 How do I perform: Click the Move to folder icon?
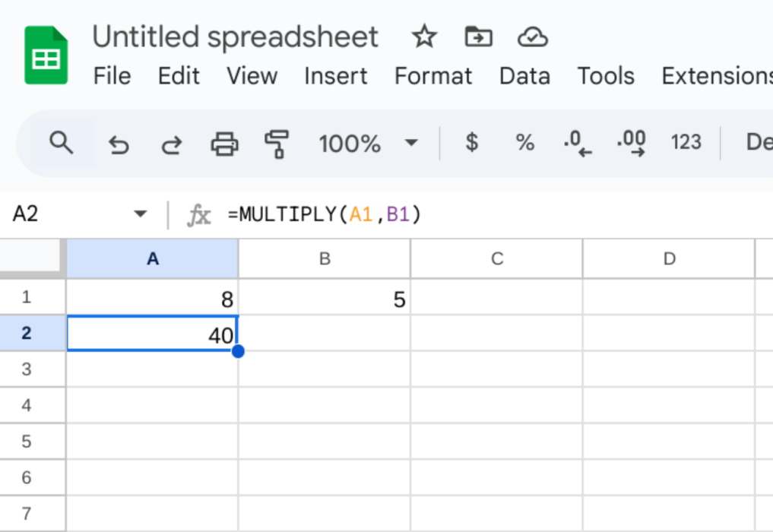click(478, 36)
